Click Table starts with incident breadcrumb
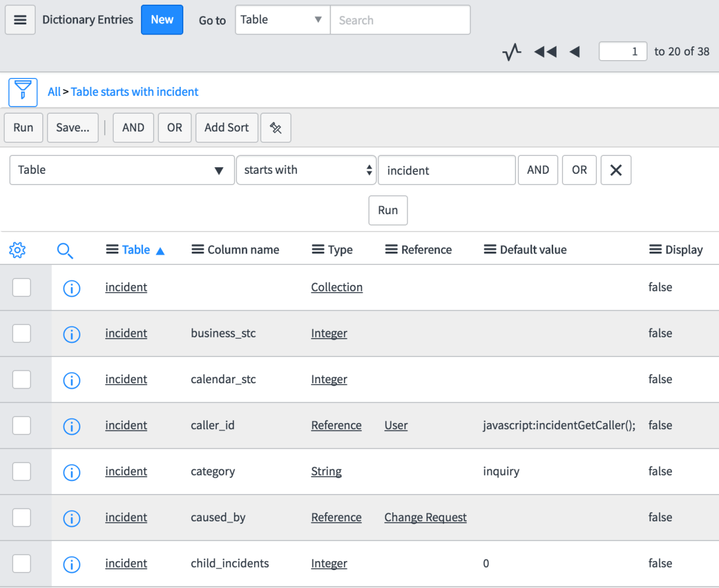 click(x=135, y=92)
